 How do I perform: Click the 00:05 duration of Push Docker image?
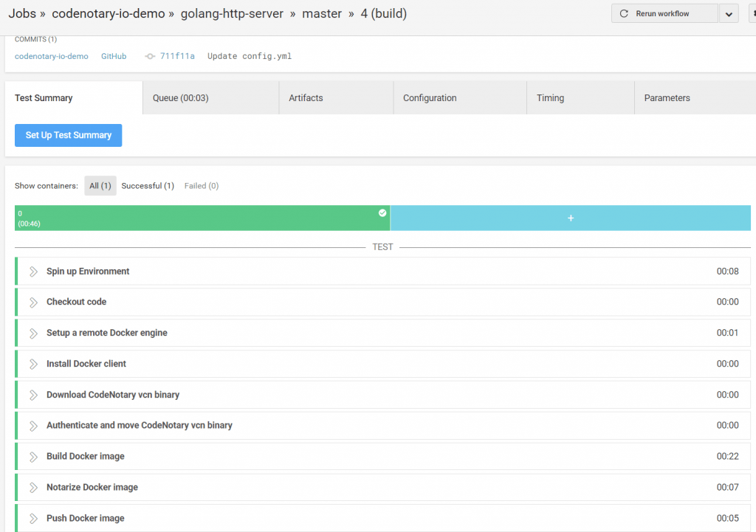[727, 518]
